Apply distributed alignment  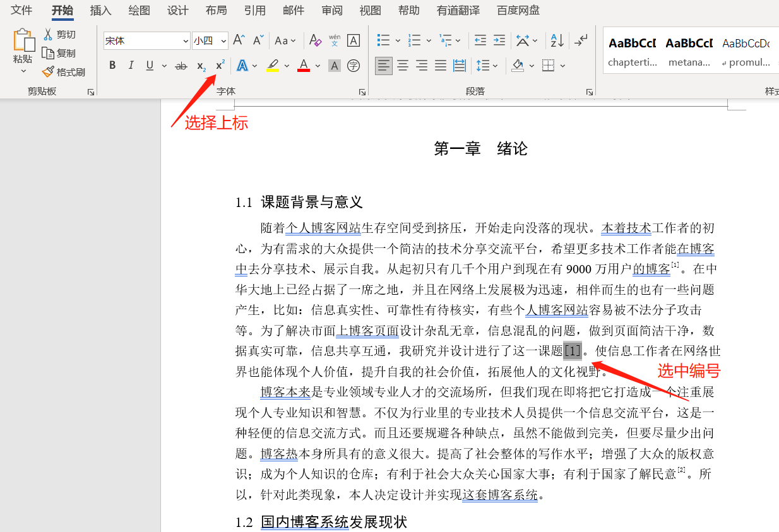point(460,66)
